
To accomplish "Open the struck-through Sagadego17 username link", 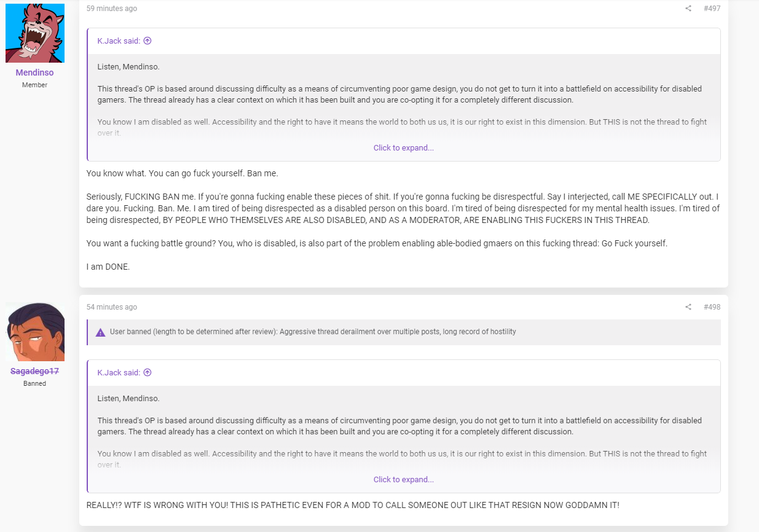I will 34,371.
